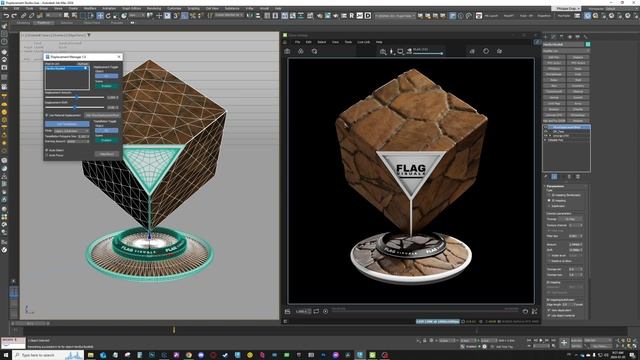Click object color swatch beside object name
640x360 pixels.
click(588, 44)
